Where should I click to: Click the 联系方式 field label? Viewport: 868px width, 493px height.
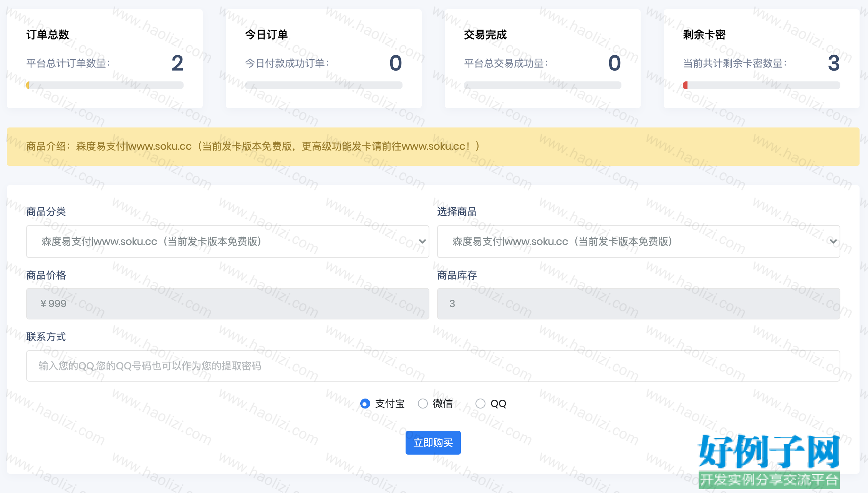(x=46, y=337)
